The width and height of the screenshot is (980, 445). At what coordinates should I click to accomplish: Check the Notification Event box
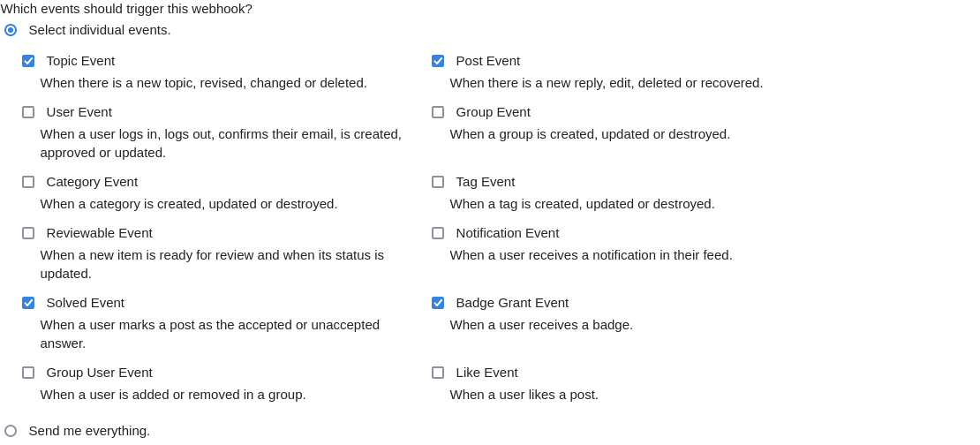438,233
